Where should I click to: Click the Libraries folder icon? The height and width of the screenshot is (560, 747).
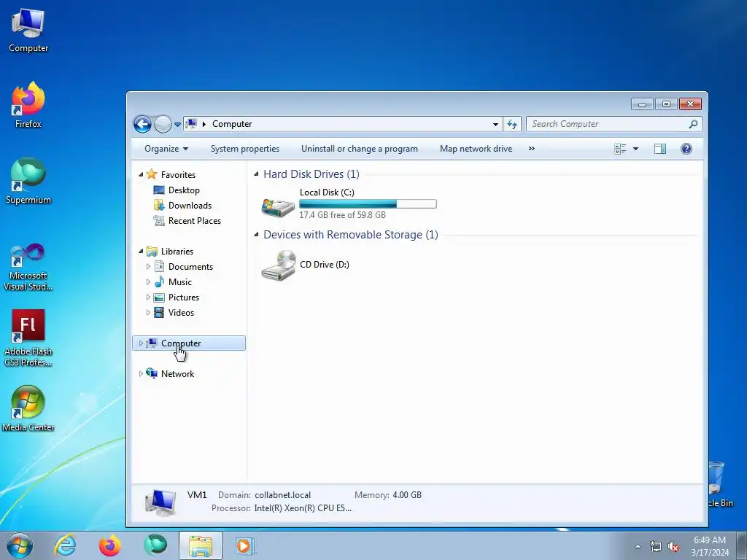[x=152, y=251]
